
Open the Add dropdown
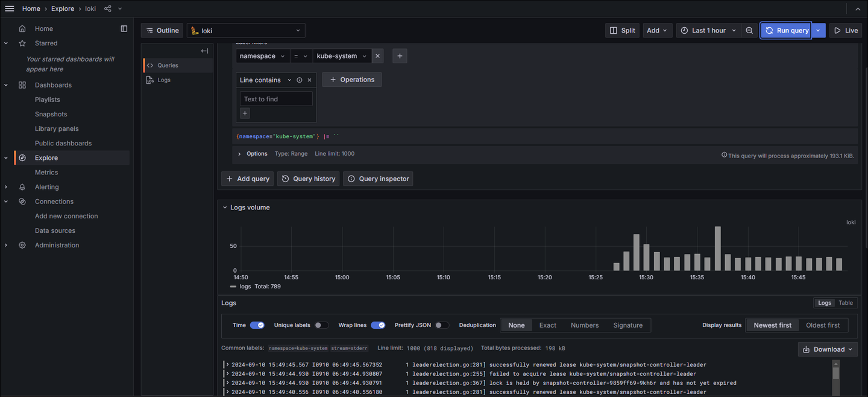[657, 30]
